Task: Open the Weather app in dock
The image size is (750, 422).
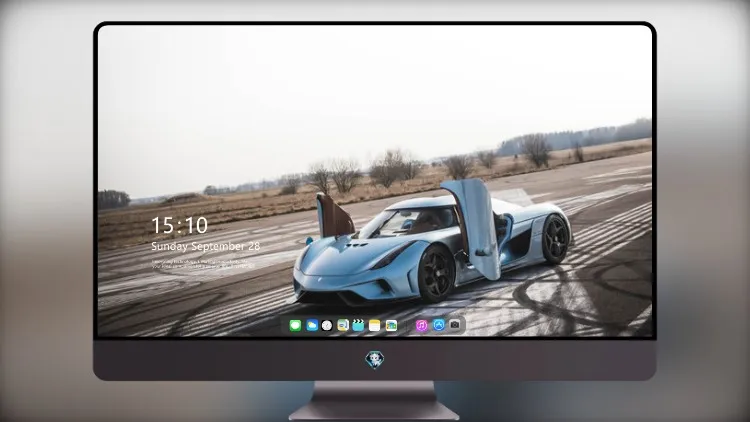Action: coord(312,325)
